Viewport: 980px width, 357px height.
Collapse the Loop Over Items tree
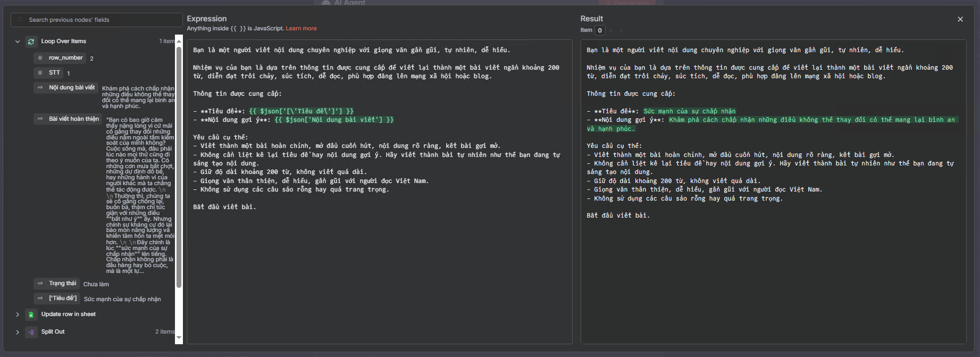tap(18, 41)
